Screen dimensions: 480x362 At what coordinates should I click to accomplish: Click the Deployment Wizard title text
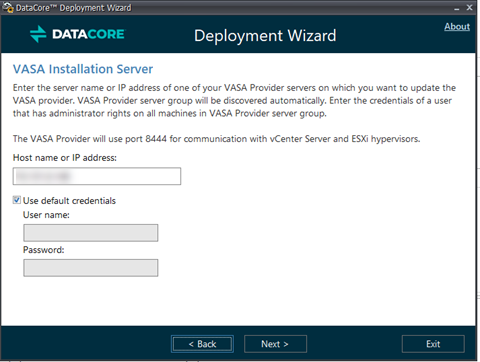coord(265,36)
